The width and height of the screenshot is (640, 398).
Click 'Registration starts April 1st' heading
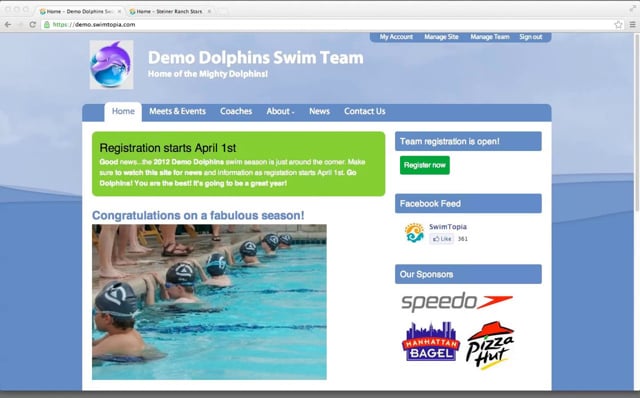(x=168, y=148)
